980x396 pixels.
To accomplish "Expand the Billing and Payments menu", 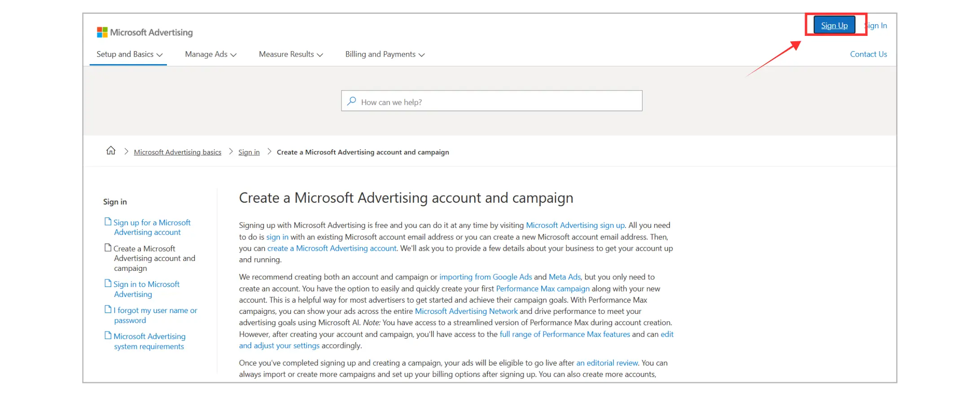I will pyautogui.click(x=385, y=54).
